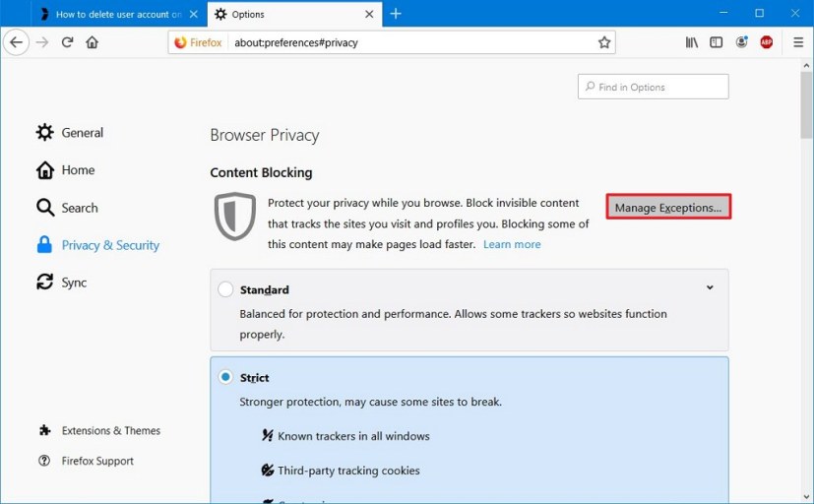Open the Search settings category
Viewport: 814px width, 504px height.
67,208
